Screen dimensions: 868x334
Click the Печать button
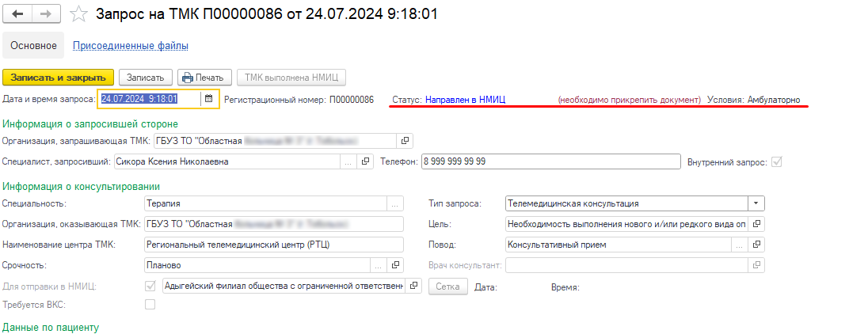(204, 78)
